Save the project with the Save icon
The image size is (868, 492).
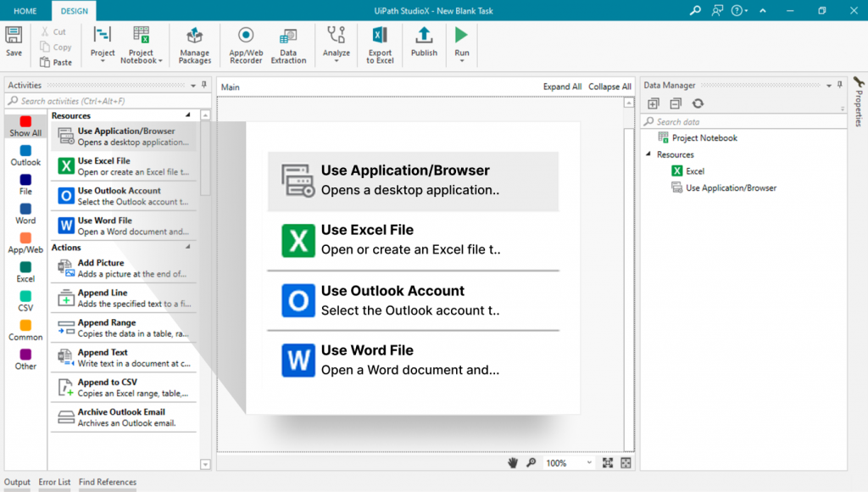coord(14,36)
